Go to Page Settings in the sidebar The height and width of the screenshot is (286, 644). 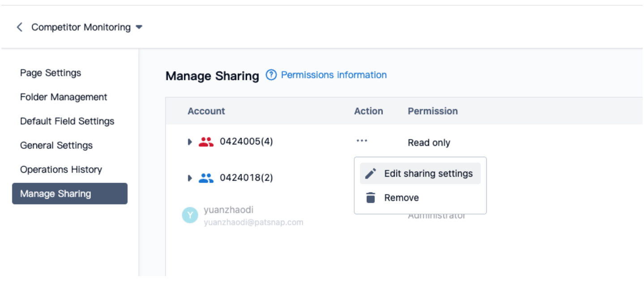(x=51, y=73)
